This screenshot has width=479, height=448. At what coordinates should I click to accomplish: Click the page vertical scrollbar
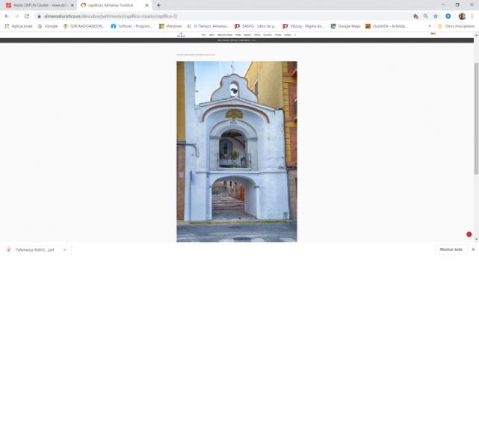[475, 119]
